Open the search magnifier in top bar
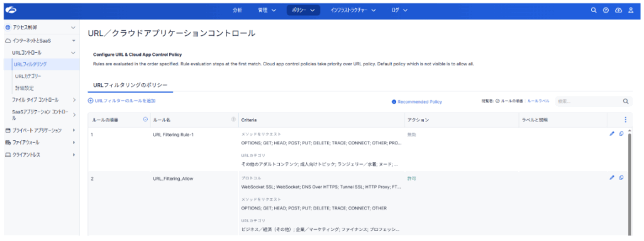 [593, 11]
